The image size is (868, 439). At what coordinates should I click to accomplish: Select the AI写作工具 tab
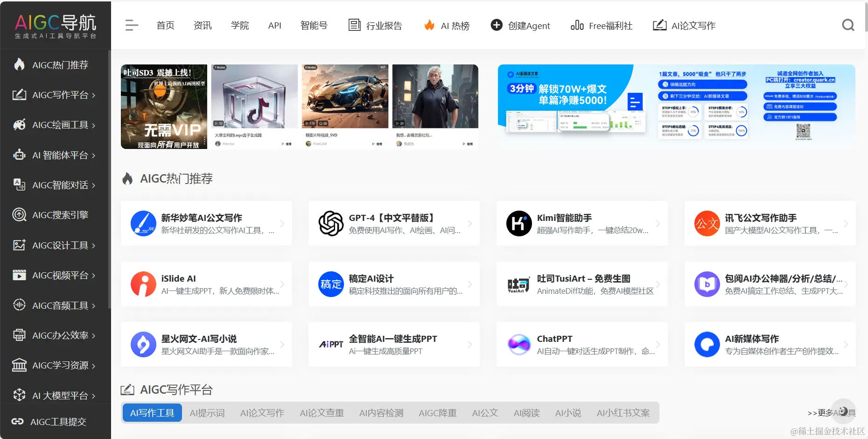tap(152, 413)
